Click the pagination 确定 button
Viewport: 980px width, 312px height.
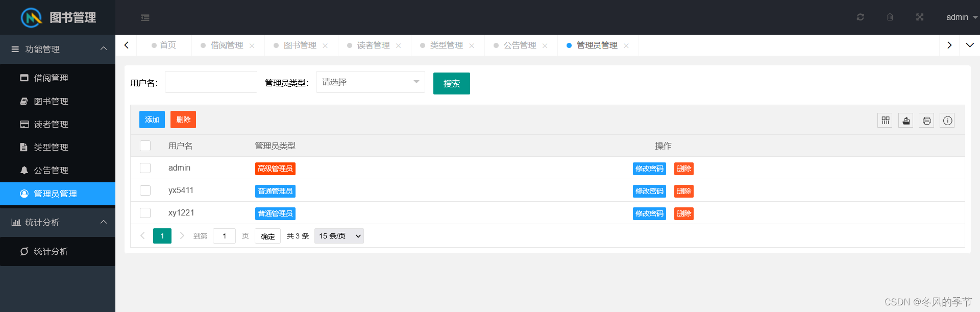tap(267, 236)
